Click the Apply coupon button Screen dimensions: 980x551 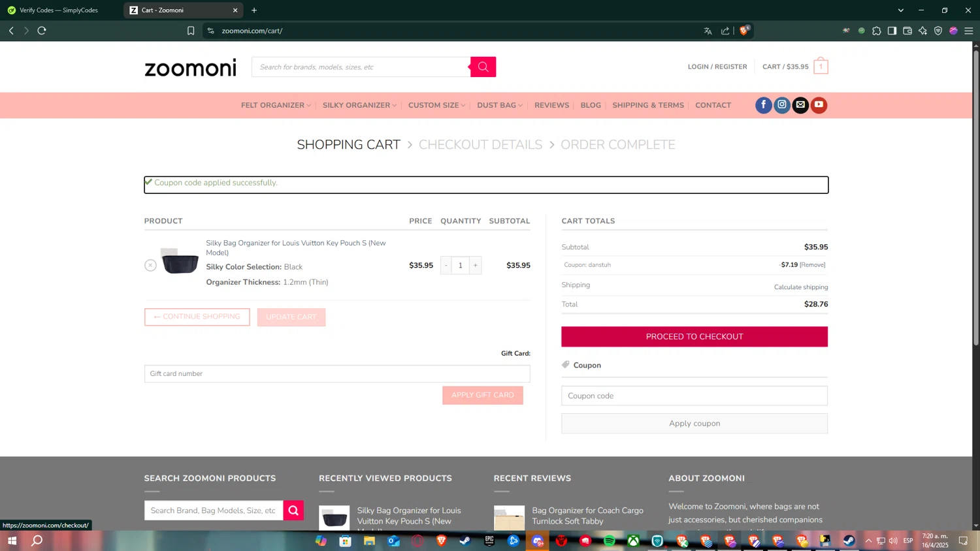coord(694,423)
